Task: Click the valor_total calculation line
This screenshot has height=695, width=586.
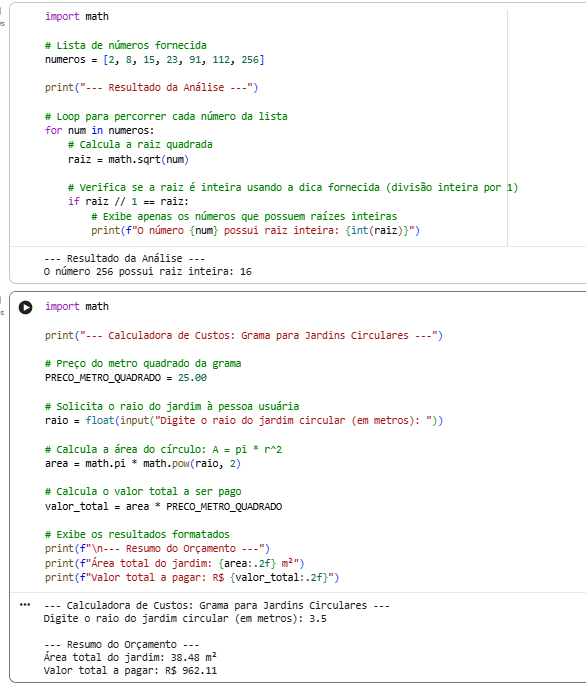Action: (163, 506)
